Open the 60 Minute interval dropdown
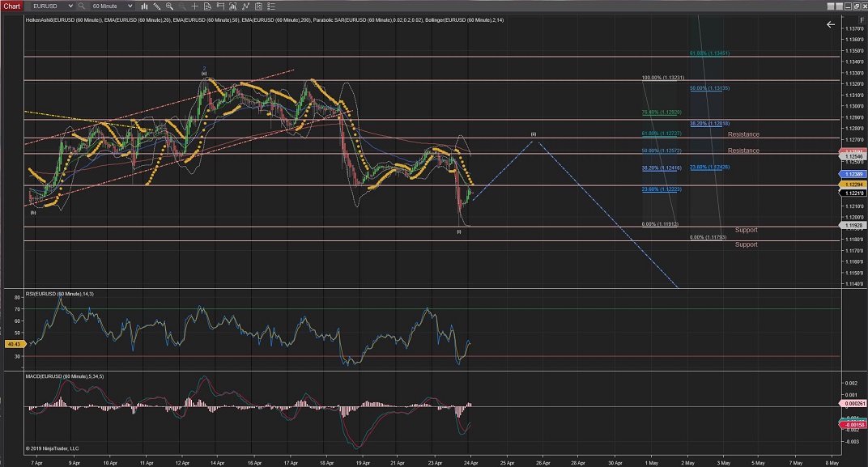Image resolution: width=868 pixels, height=467 pixels. tap(113, 6)
